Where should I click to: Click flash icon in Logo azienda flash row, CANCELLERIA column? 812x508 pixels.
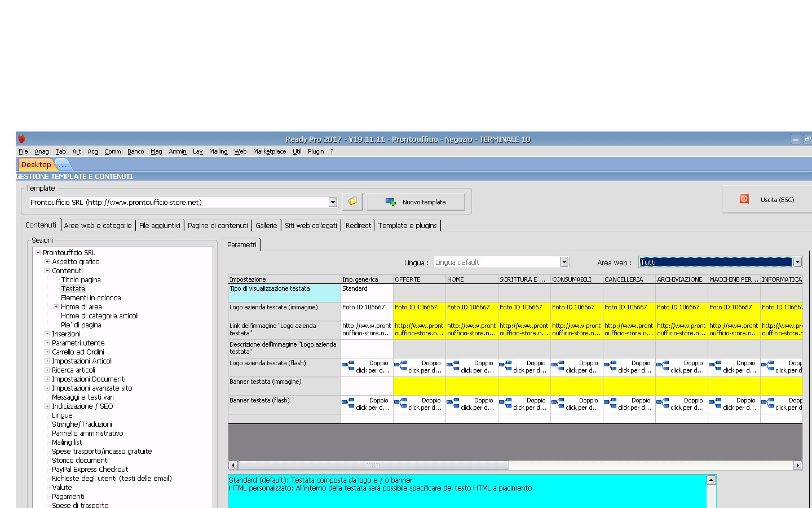[611, 366]
